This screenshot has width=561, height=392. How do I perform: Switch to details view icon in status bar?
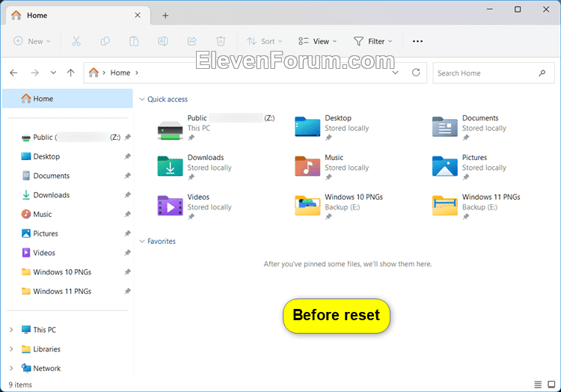(538, 385)
